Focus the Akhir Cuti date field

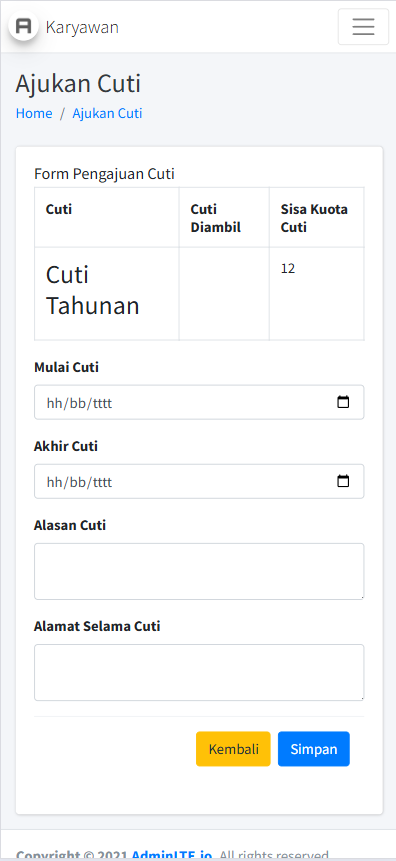199,482
